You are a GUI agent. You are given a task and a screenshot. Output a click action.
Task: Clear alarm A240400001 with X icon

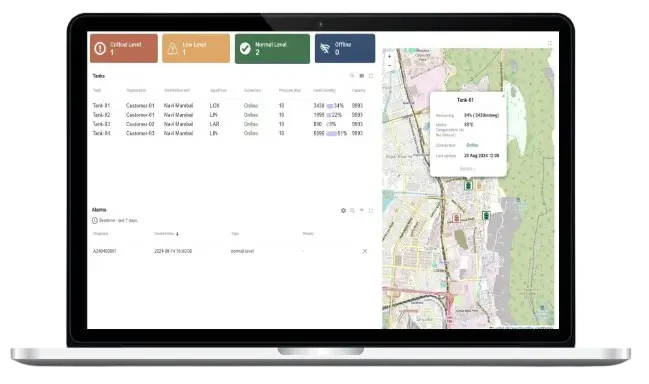(365, 251)
